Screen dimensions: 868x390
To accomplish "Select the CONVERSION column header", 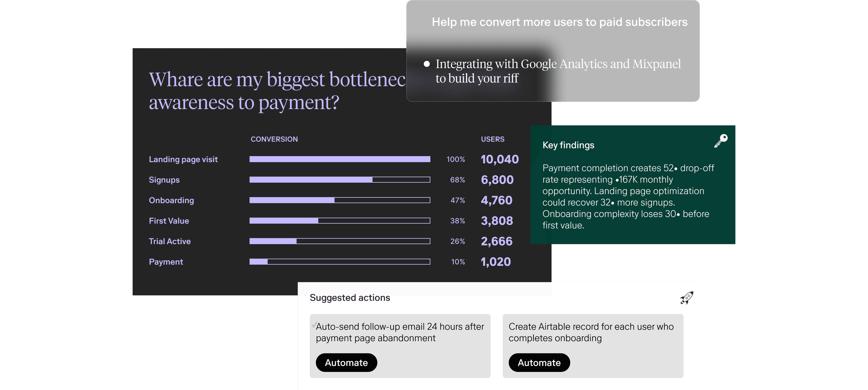I will pos(274,139).
